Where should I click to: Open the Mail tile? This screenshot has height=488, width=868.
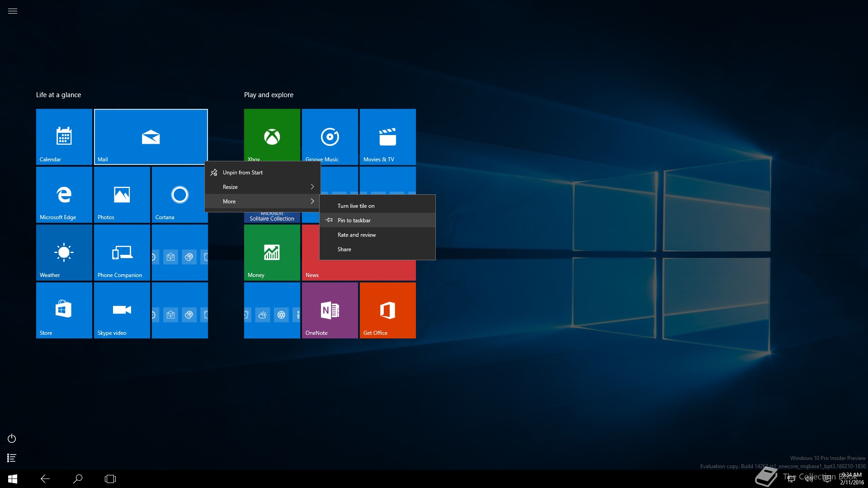click(x=151, y=137)
